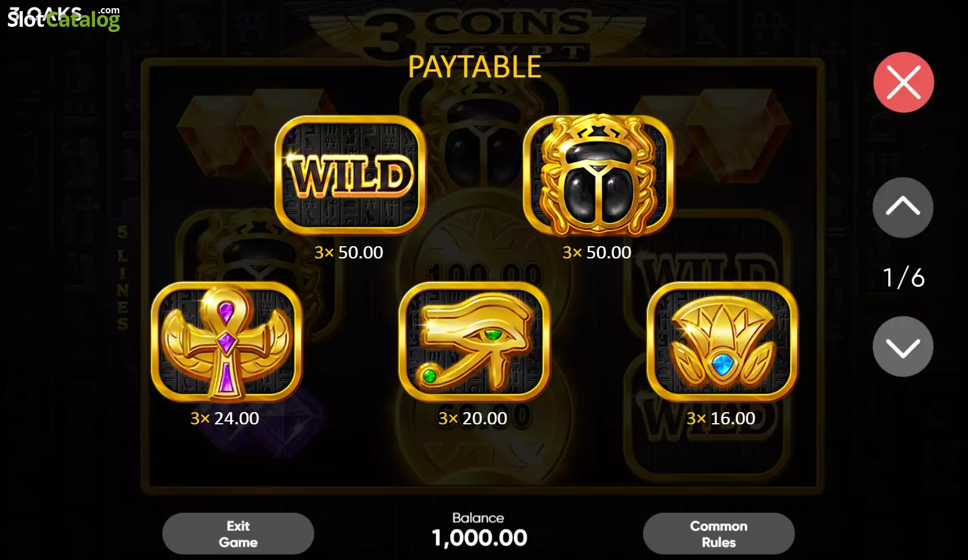Click the PAYTABLE heading
This screenshot has width=968, height=560.
coord(475,67)
